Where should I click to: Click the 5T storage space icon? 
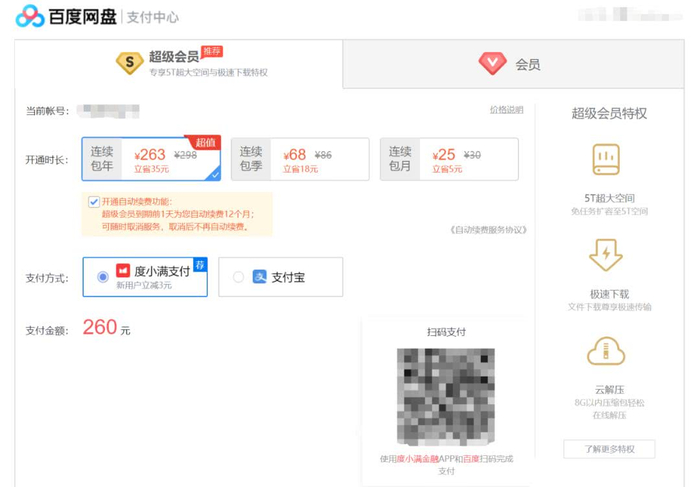click(x=606, y=159)
